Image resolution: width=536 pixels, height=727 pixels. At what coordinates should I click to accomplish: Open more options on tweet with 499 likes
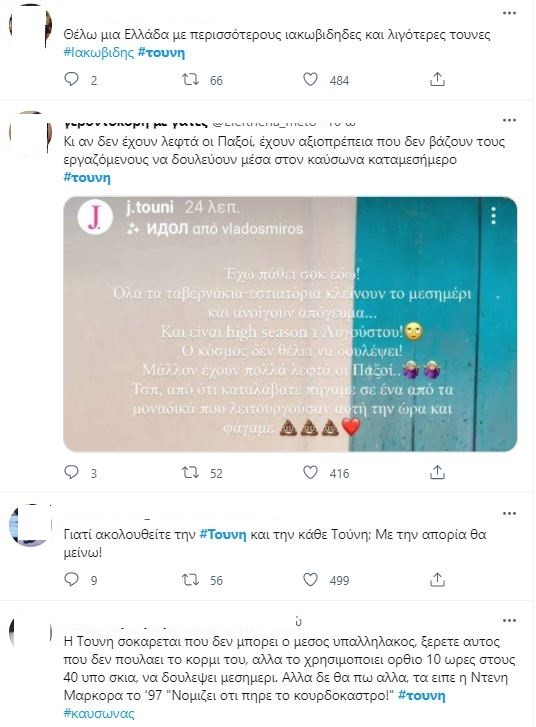click(x=509, y=513)
